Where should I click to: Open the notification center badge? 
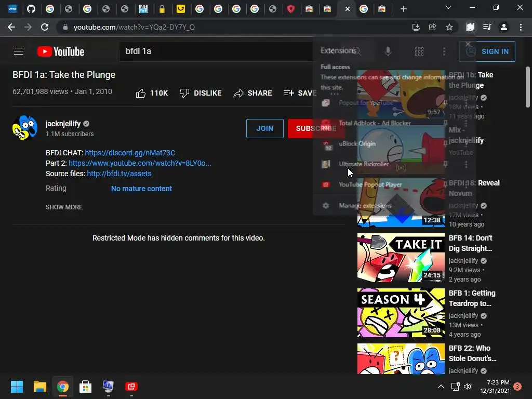pyautogui.click(x=517, y=387)
